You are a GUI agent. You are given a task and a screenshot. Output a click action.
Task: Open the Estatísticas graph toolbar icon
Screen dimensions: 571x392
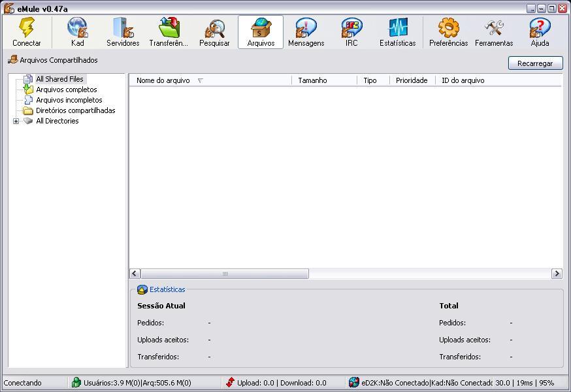[x=398, y=27]
